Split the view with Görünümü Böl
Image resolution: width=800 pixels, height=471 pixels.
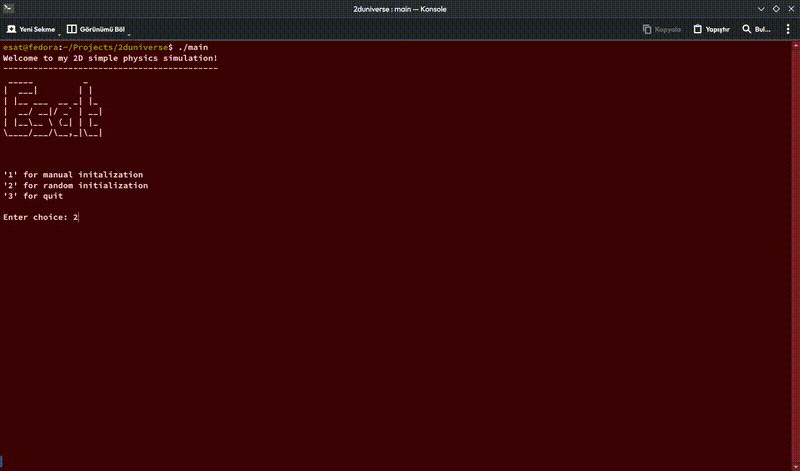pos(96,29)
